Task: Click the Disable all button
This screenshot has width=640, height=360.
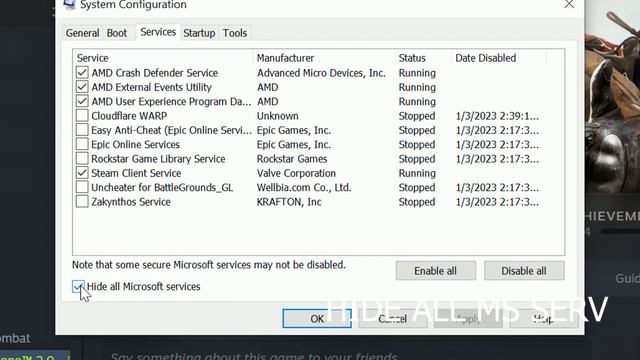Action: coord(524,271)
